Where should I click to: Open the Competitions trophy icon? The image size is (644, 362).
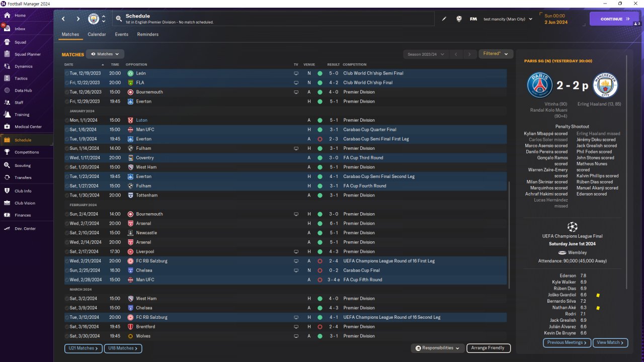[x=7, y=152]
